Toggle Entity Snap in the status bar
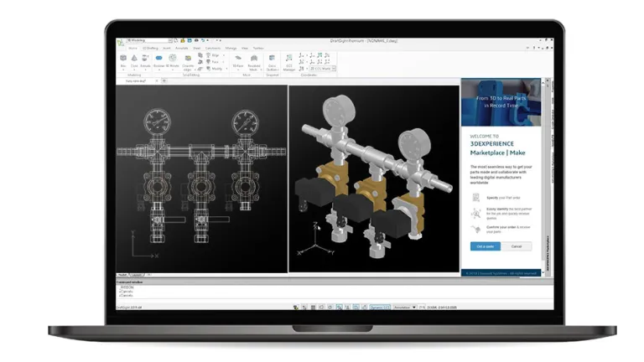The width and height of the screenshot is (644, 362). pyautogui.click(x=340, y=307)
